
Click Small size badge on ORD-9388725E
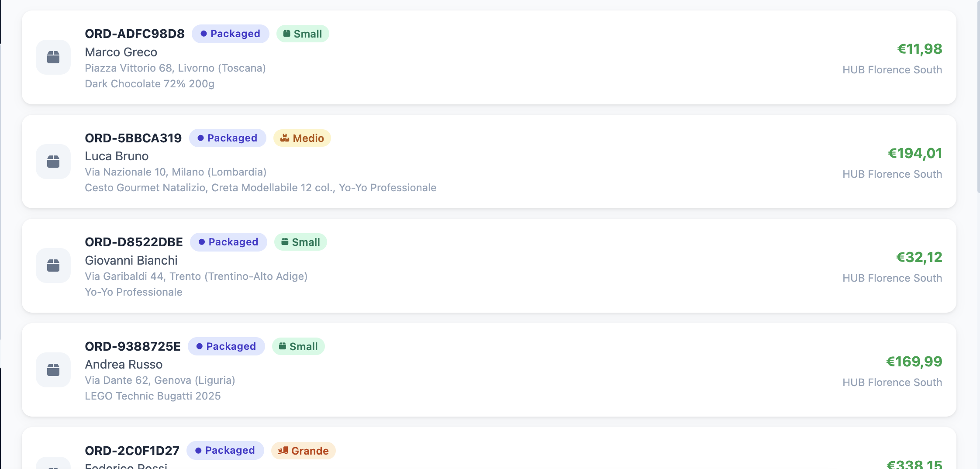coord(298,346)
